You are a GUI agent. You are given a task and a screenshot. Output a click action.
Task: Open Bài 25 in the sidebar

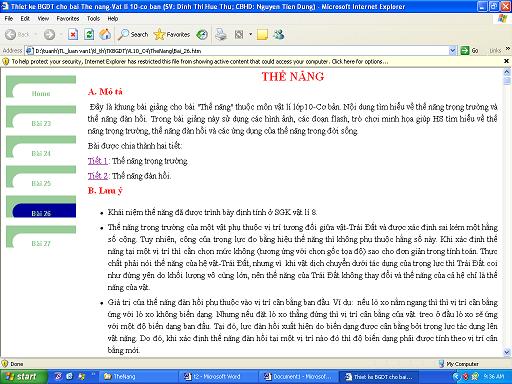pyautogui.click(x=41, y=183)
